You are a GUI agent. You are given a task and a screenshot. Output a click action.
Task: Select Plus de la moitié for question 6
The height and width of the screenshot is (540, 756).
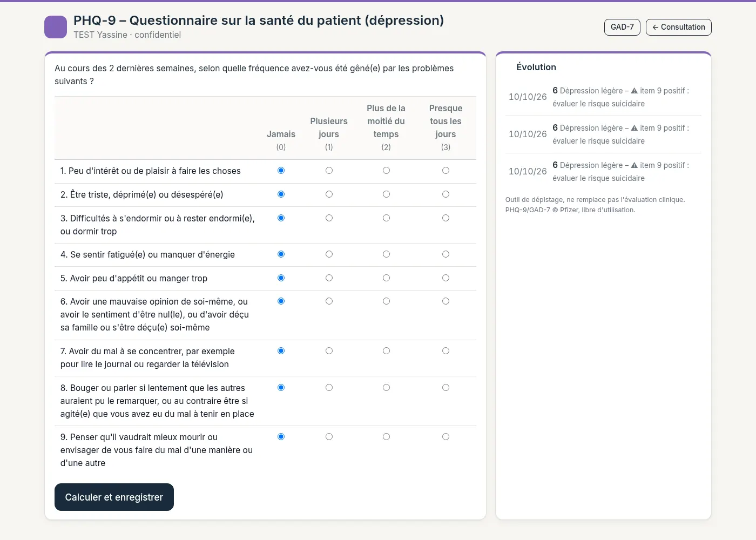(x=386, y=301)
